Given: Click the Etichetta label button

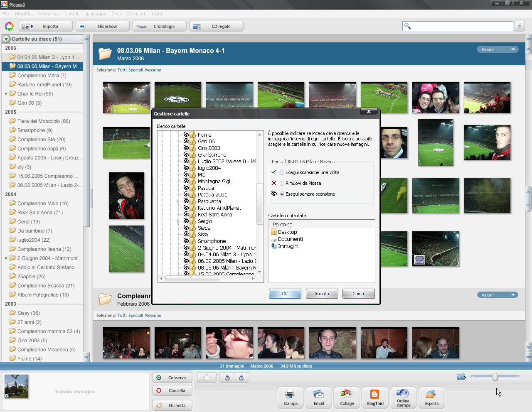Looking at the screenshot, I should pyautogui.click(x=172, y=405).
